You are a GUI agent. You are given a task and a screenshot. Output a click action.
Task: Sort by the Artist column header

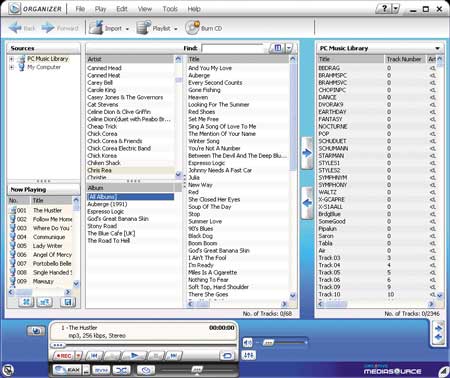pos(130,59)
